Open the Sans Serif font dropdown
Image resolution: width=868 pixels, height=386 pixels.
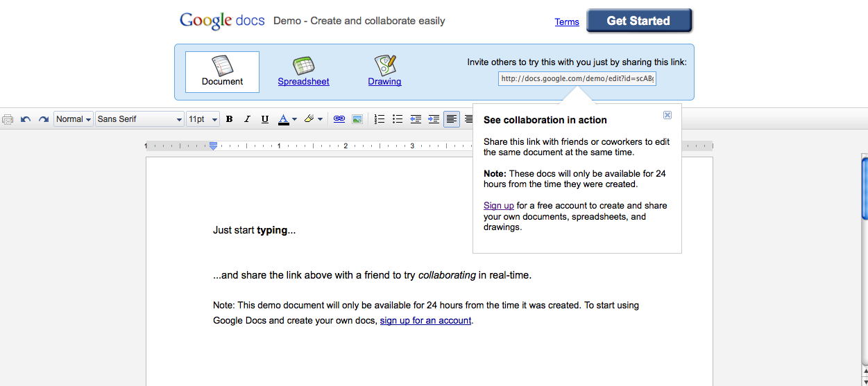click(x=139, y=119)
